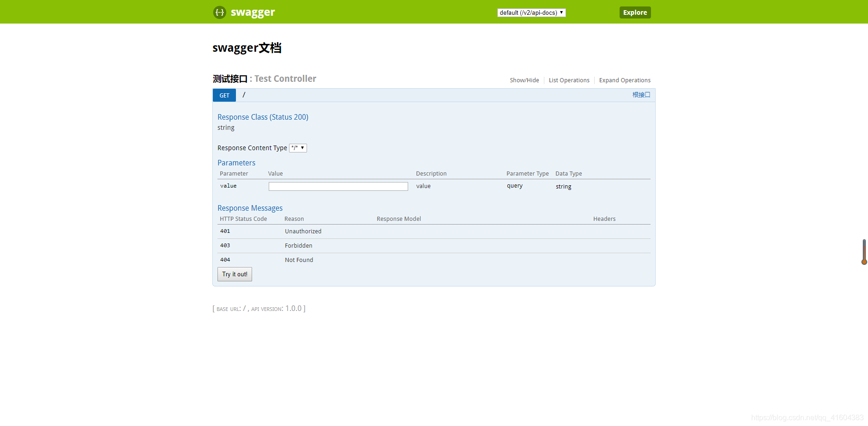This screenshot has height=426, width=868.
Task: Click the '/' path next to GET
Action: coord(244,95)
